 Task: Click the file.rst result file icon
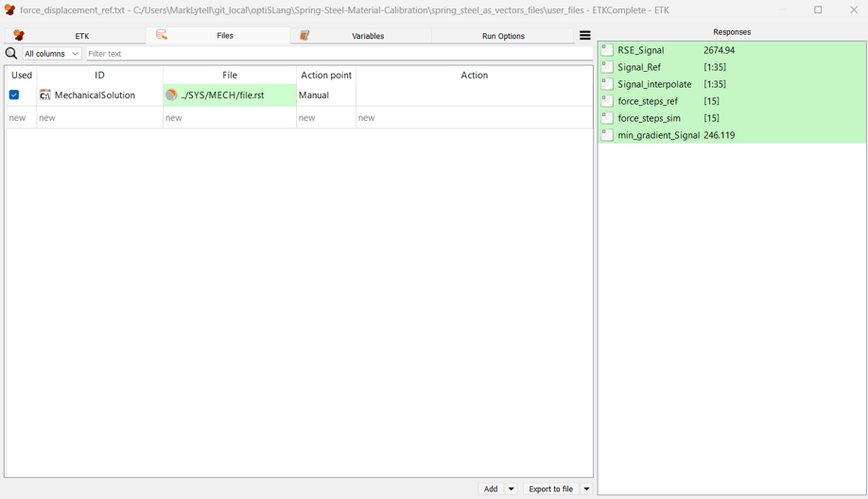[171, 95]
